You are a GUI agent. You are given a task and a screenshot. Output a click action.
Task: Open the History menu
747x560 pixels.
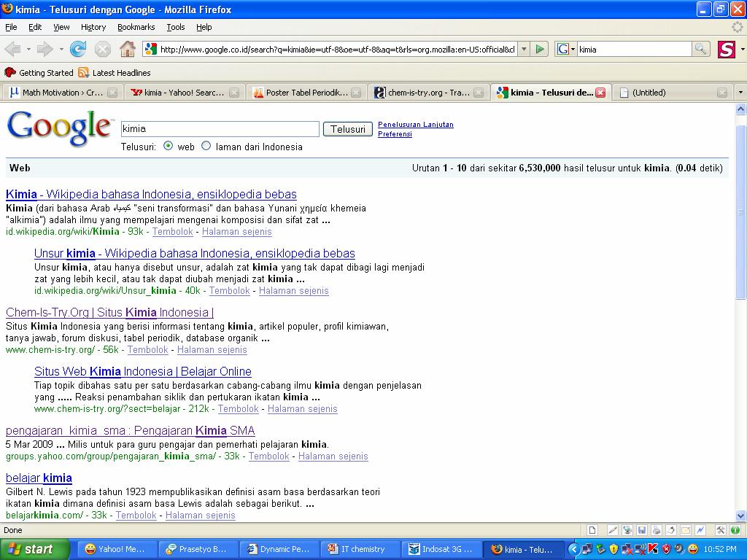[93, 27]
